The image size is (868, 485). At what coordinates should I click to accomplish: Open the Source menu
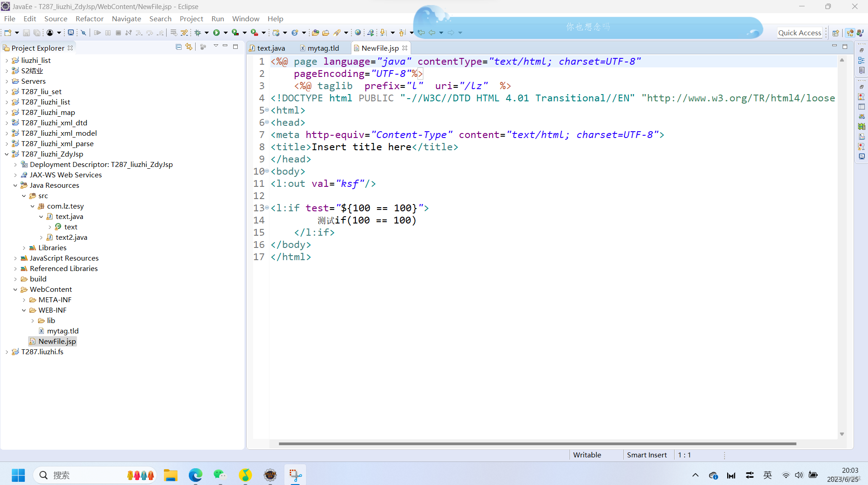tap(56, 19)
